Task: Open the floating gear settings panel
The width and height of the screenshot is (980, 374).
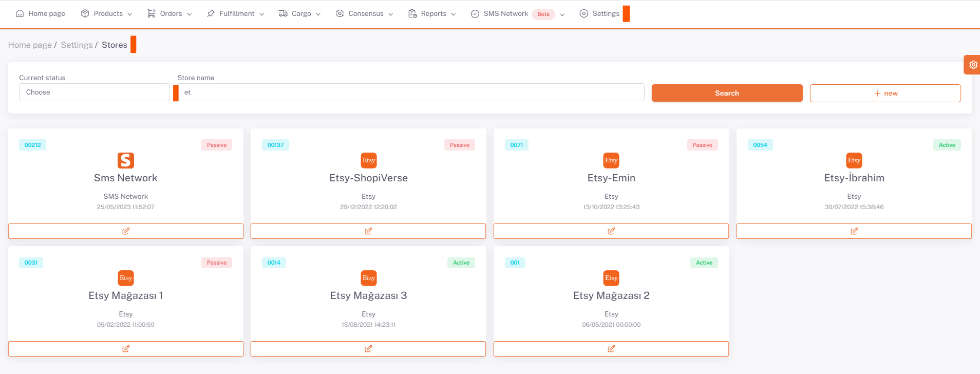Action: tap(972, 65)
